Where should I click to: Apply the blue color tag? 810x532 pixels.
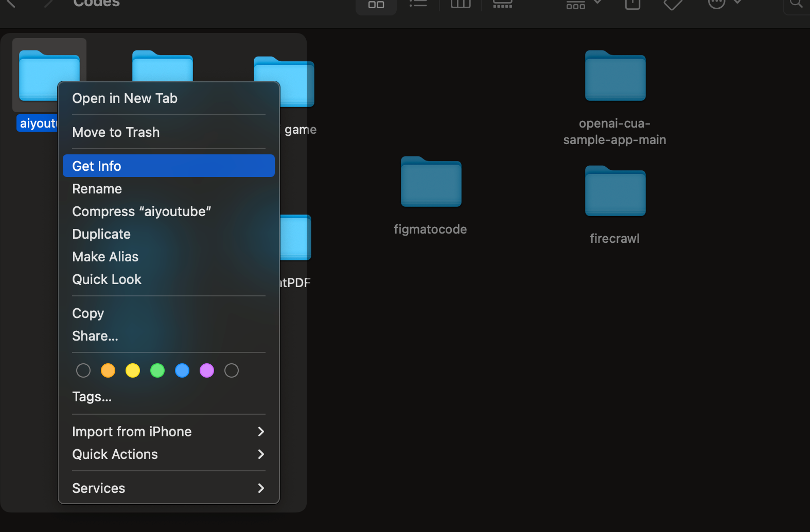pos(182,370)
